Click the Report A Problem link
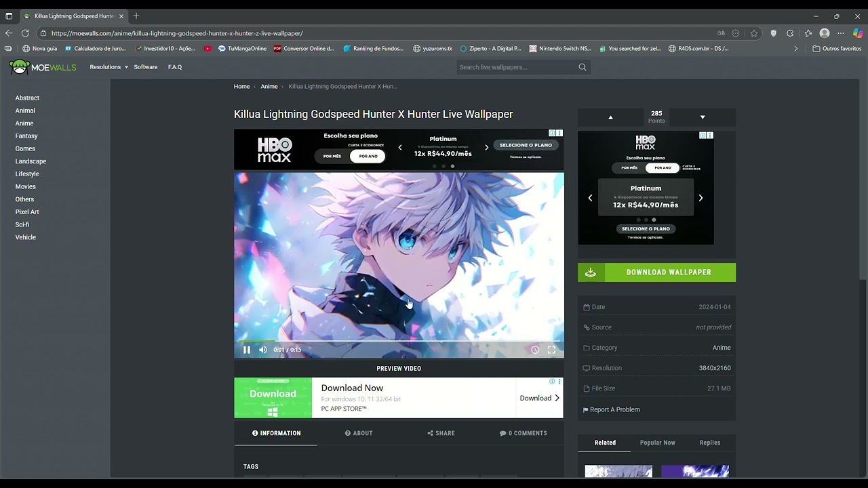The width and height of the screenshot is (868, 488). pyautogui.click(x=611, y=410)
